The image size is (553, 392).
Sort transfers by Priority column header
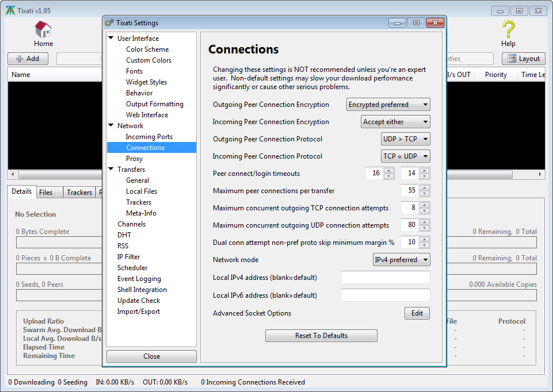(x=495, y=75)
